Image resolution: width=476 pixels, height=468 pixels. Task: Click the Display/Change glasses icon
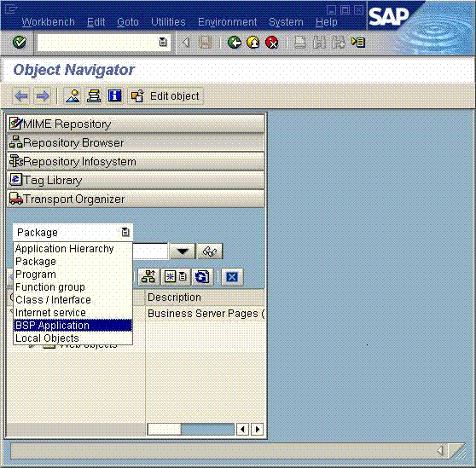pos(210,251)
